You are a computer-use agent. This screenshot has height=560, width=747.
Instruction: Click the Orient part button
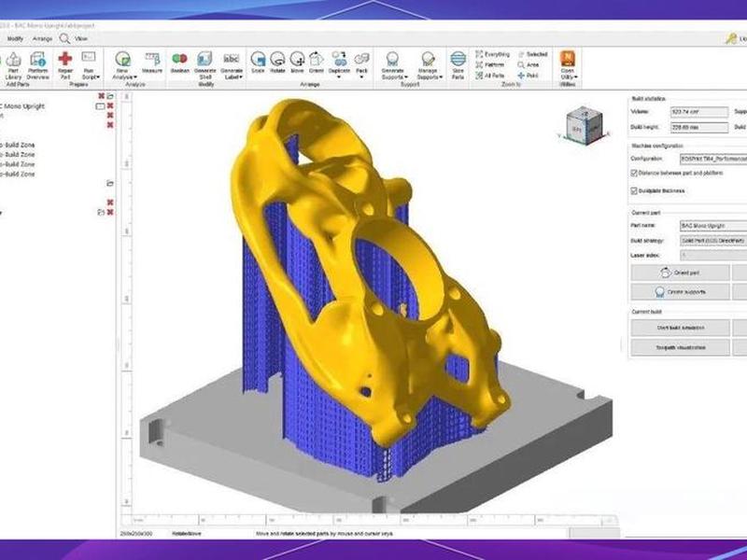point(681,273)
